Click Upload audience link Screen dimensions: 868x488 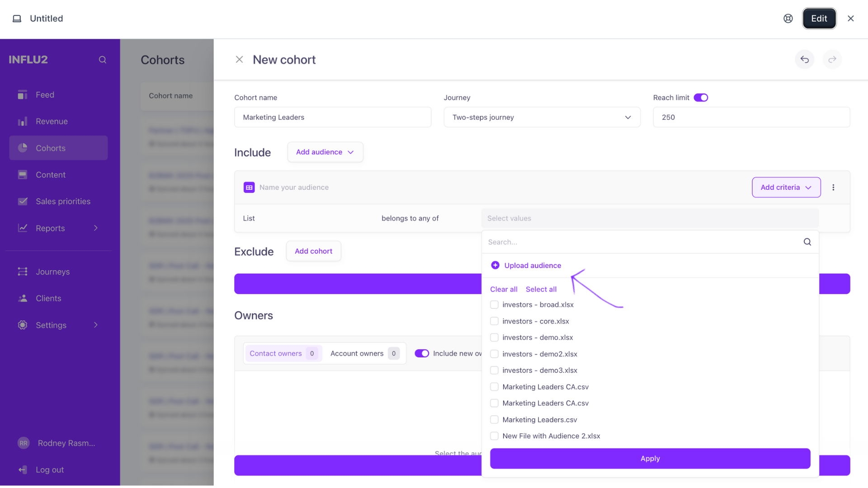[x=533, y=265]
